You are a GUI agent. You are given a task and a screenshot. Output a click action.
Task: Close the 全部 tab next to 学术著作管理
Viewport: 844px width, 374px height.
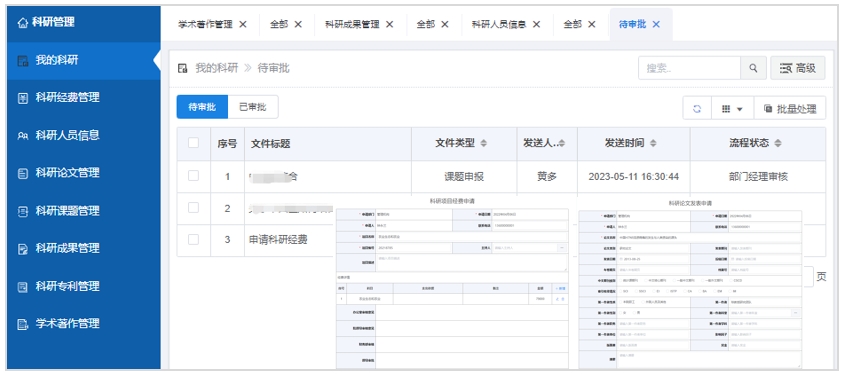(298, 24)
